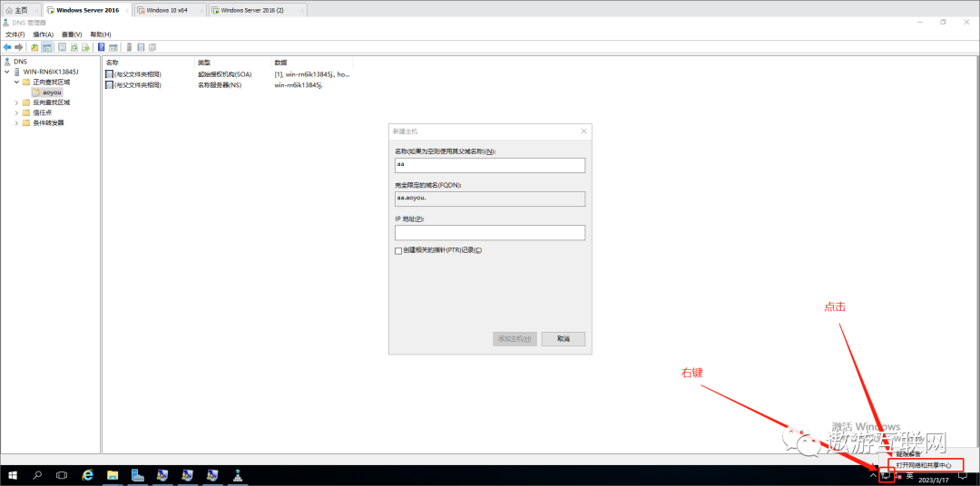Click the FQDN field showing aa.aoyou.

(490, 199)
